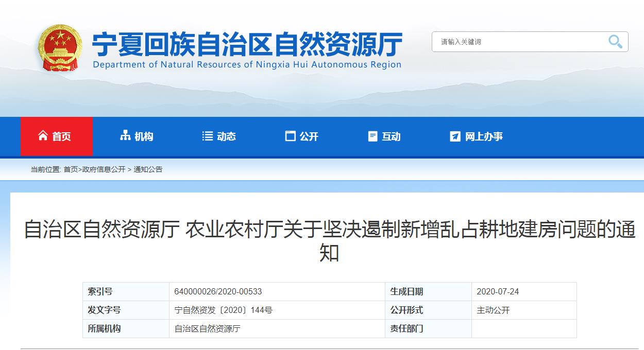This screenshot has width=644, height=350.
Task: Click the window icon beside 公开
Action: (290, 136)
